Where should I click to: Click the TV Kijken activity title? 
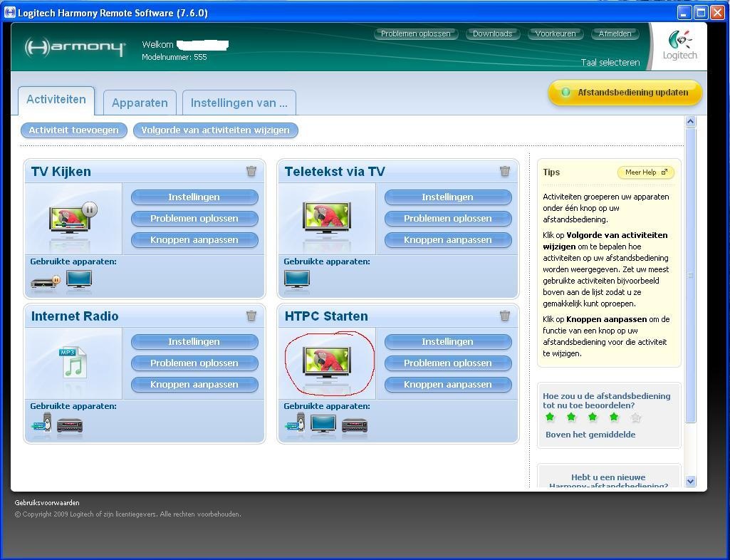point(61,172)
